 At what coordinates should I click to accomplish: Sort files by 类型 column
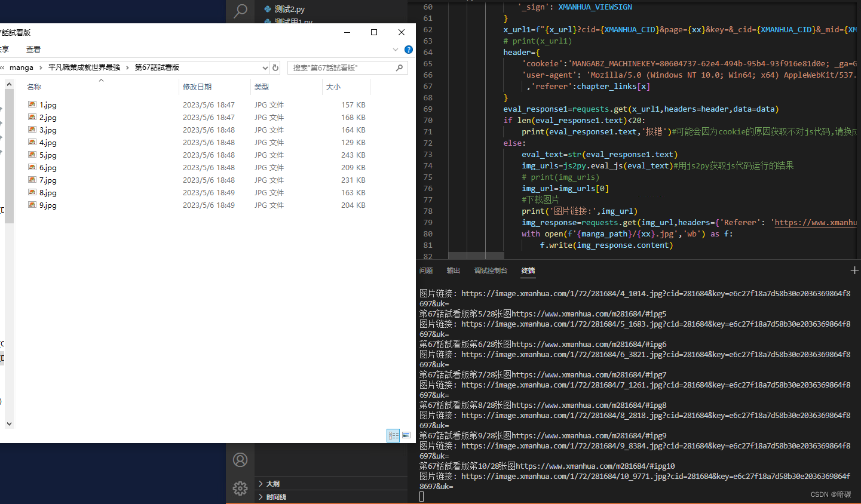262,87
